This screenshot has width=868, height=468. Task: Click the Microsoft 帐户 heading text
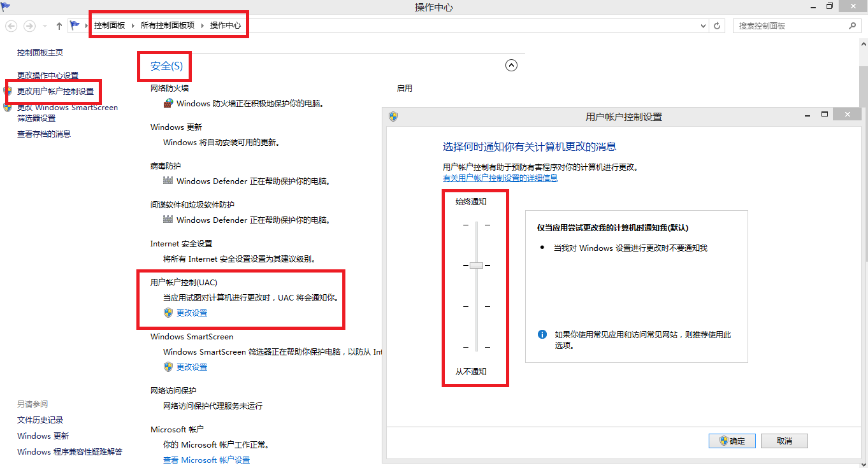(177, 429)
